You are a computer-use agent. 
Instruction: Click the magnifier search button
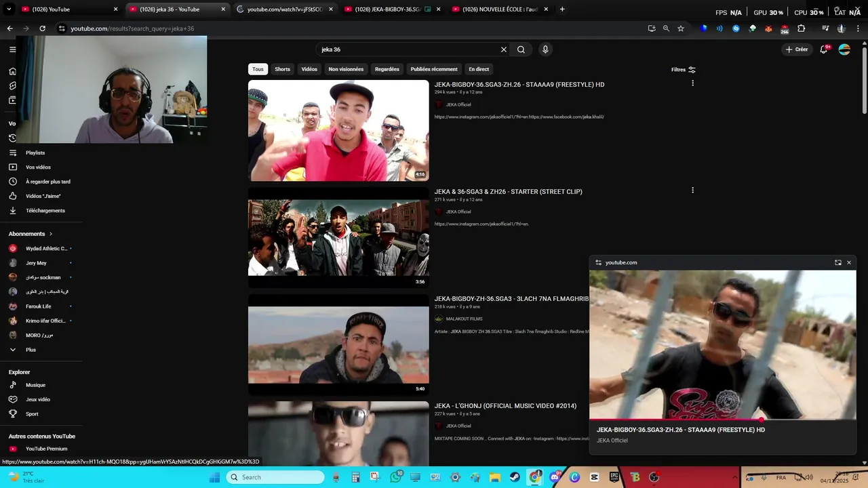coord(521,49)
